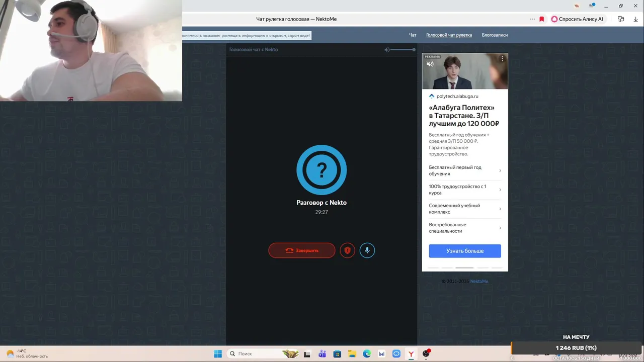
Task: Expand 100% трудоустройство с 1 курса row
Action: [465, 190]
